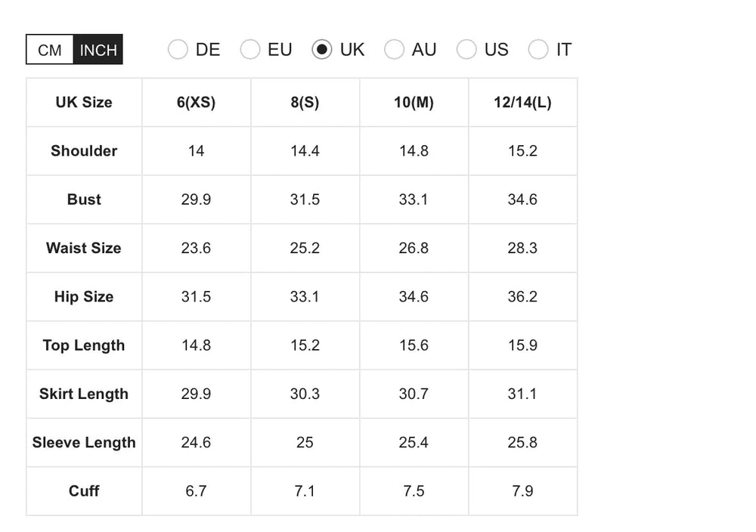
Task: Choose the EU size radio button
Action: (x=249, y=49)
